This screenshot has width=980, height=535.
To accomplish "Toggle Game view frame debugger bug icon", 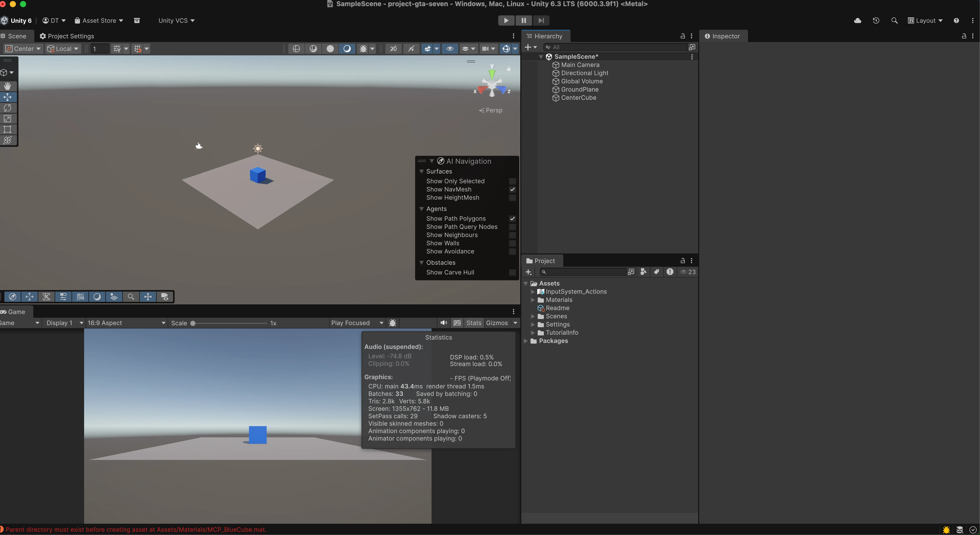I will click(393, 323).
